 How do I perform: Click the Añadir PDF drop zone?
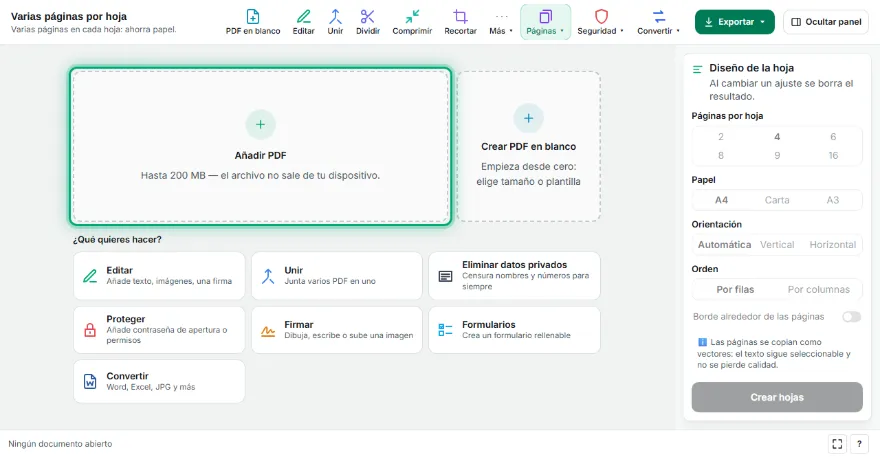pyautogui.click(x=261, y=147)
